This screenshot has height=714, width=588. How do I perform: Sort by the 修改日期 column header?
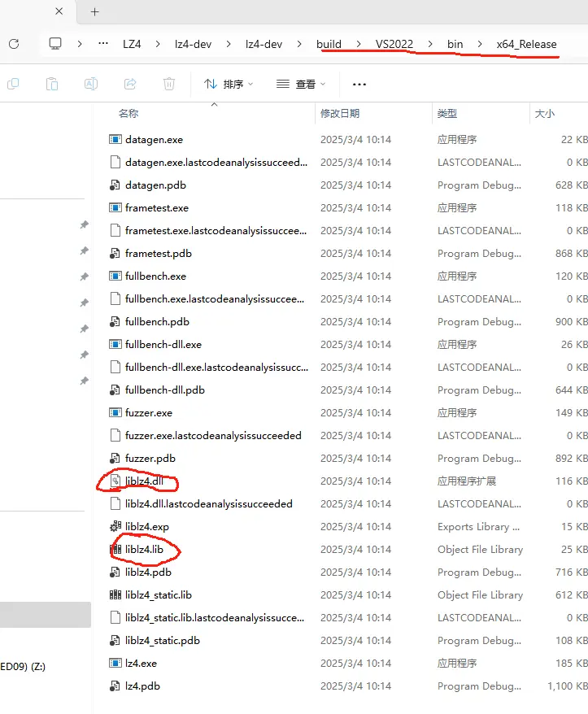pos(340,113)
